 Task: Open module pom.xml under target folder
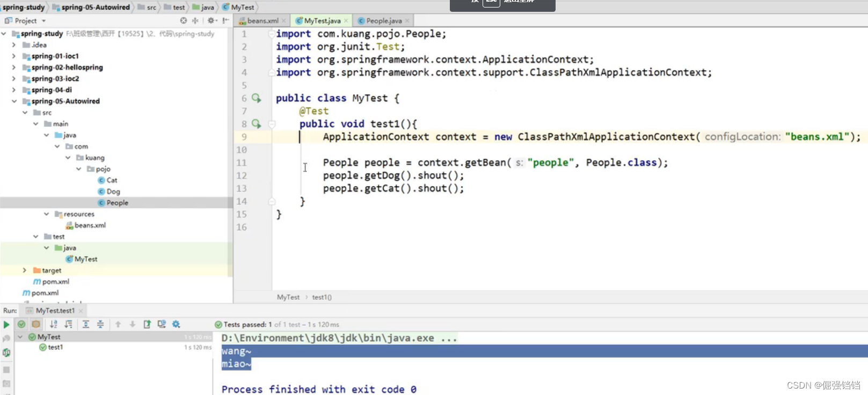[51, 282]
